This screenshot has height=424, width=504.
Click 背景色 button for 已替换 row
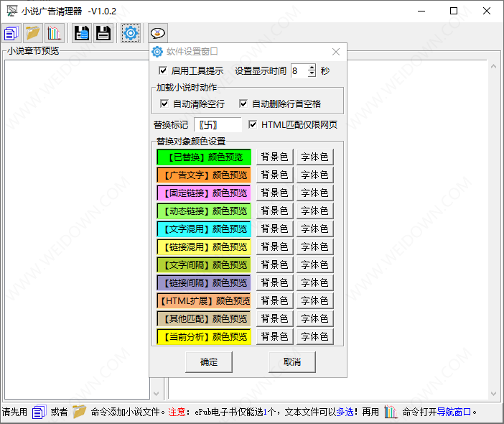(275, 157)
